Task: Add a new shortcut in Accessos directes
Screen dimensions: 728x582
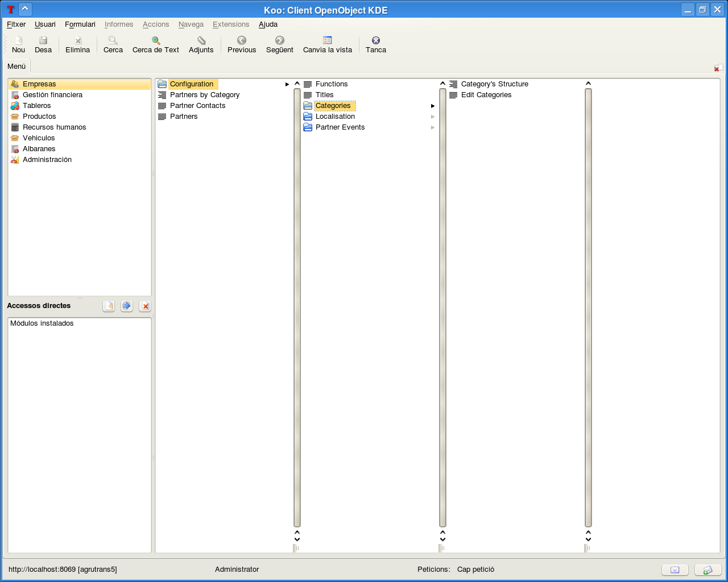Action: (x=109, y=306)
